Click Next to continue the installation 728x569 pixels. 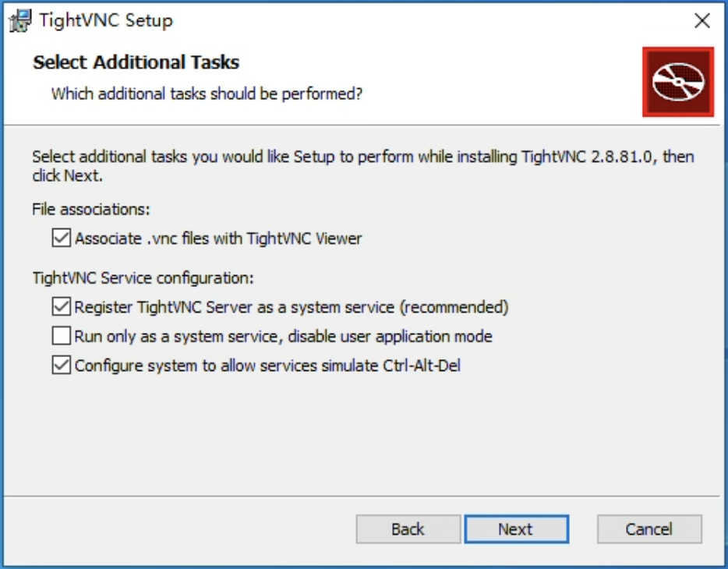(x=516, y=528)
